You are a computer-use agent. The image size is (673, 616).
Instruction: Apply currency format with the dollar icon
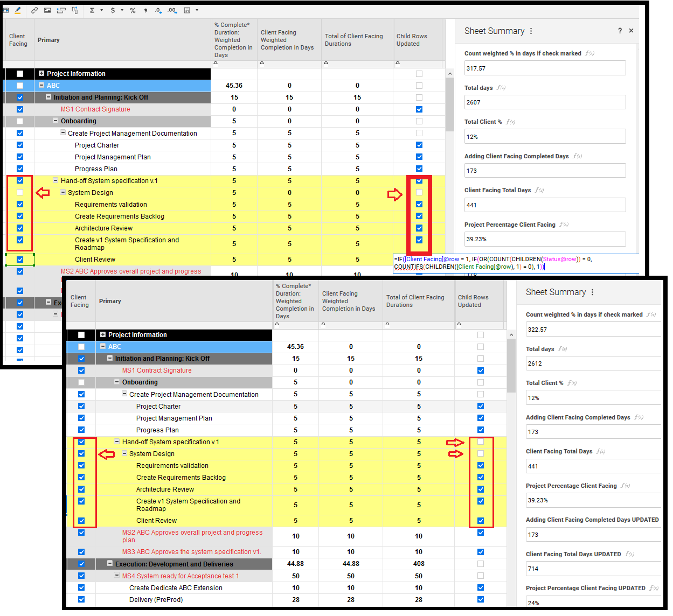pos(113,10)
